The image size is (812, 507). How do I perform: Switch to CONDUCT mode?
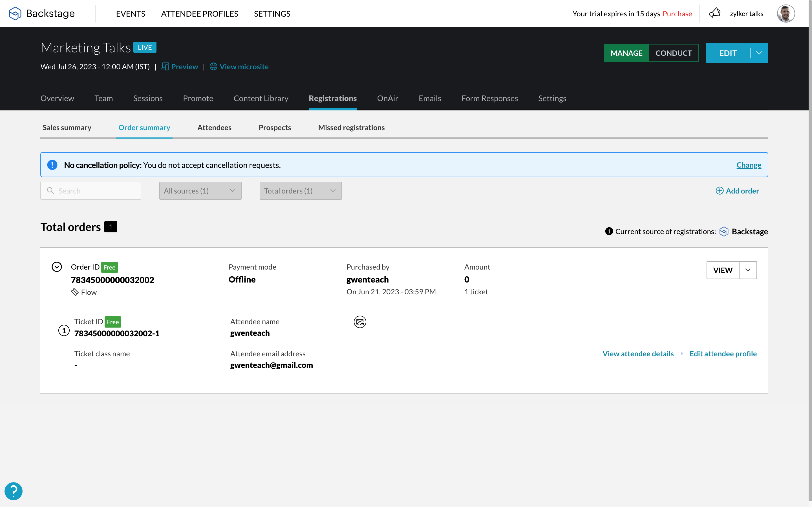673,53
